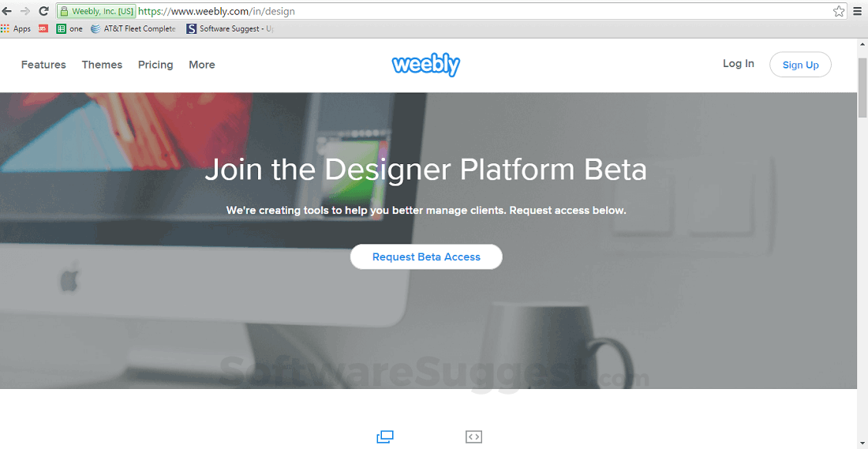Open the Chrome hamburger menu
The width and height of the screenshot is (868, 449).
[x=858, y=11]
